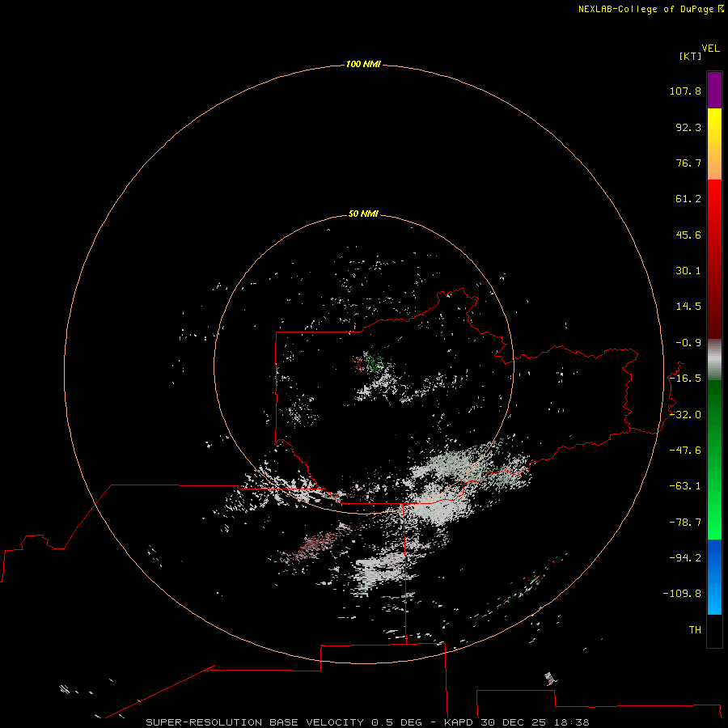Select the 92.3 legend value
This screenshot has width=728, height=728.
(x=688, y=127)
